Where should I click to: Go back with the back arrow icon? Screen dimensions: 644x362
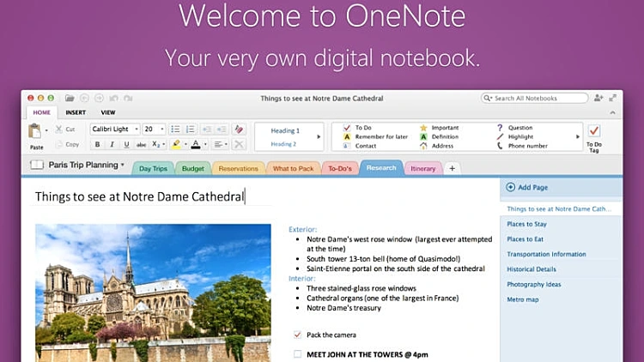[x=85, y=98]
